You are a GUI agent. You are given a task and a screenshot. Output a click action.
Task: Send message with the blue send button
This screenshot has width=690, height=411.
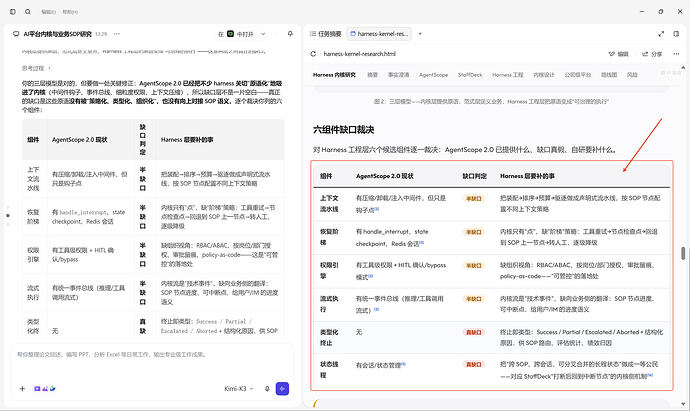(282, 389)
